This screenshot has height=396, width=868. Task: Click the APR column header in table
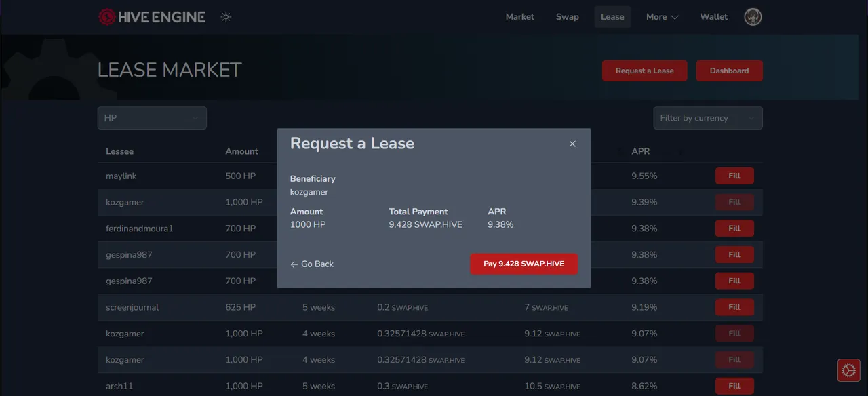641,151
